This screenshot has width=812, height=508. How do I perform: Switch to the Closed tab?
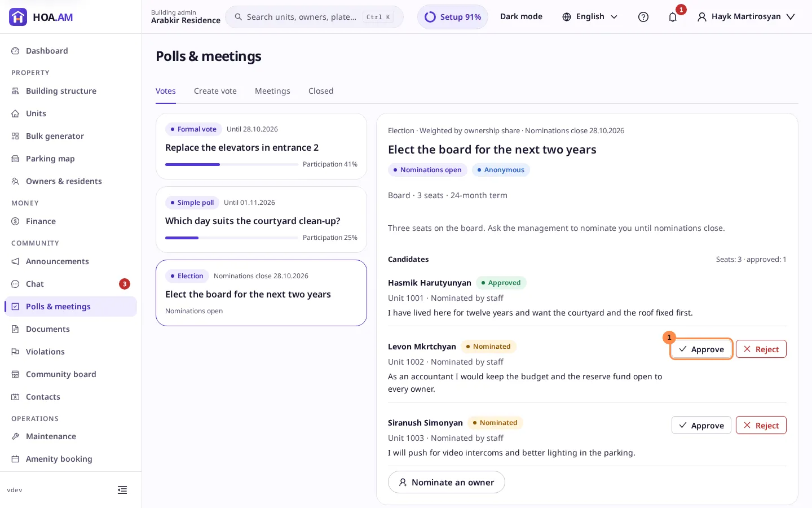321,91
